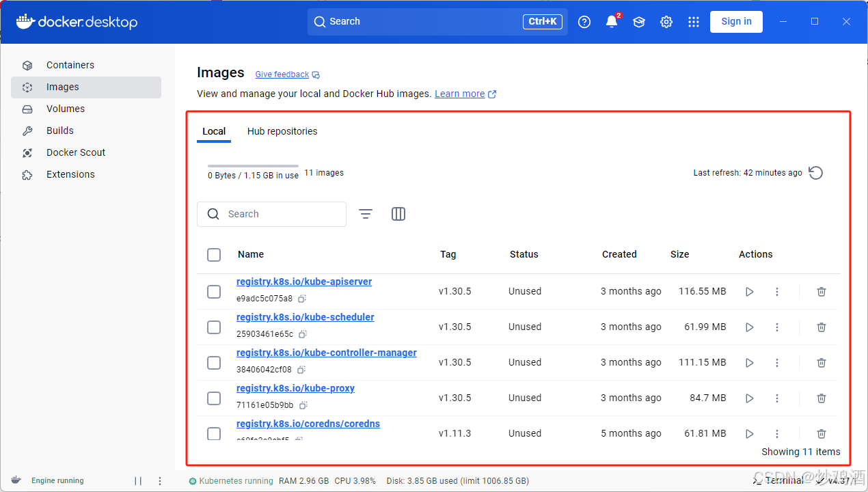Focus the images Search field
Image resolution: width=868 pixels, height=492 pixels.
click(x=271, y=214)
